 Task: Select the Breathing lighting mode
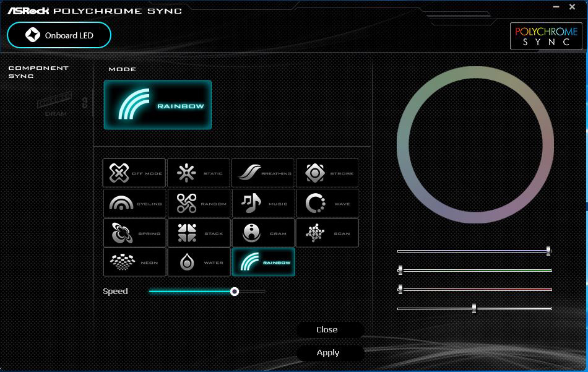(x=263, y=173)
